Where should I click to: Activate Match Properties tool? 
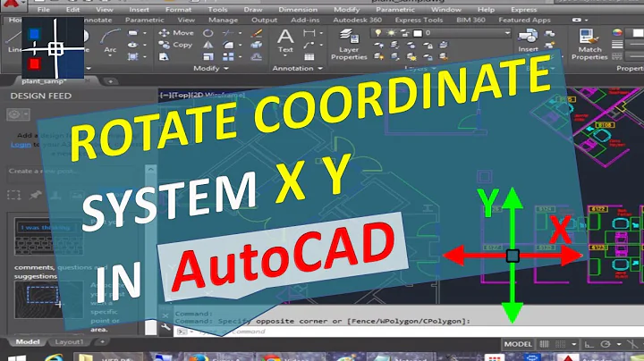pos(589,45)
